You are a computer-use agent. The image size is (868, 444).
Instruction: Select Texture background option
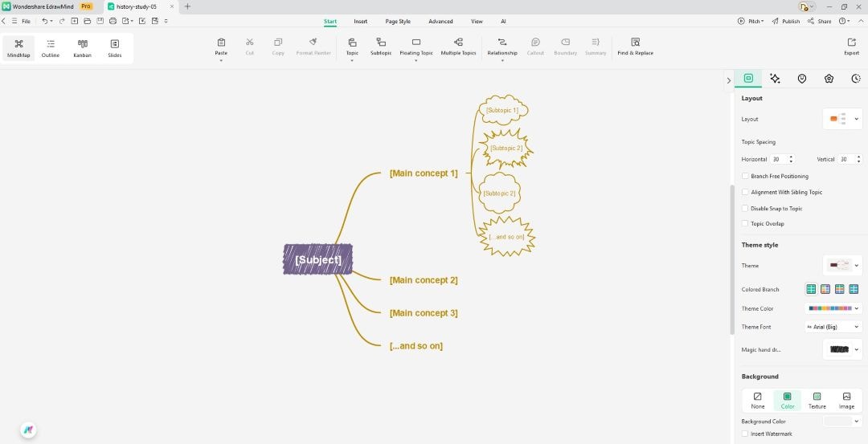tap(817, 401)
